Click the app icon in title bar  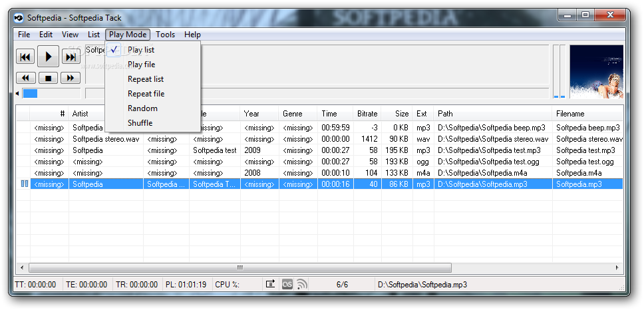point(19,18)
